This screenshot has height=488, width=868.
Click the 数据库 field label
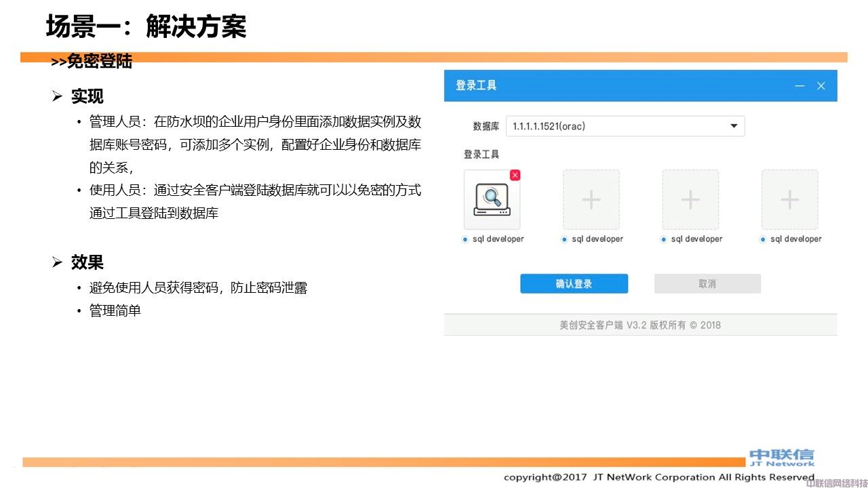point(486,127)
